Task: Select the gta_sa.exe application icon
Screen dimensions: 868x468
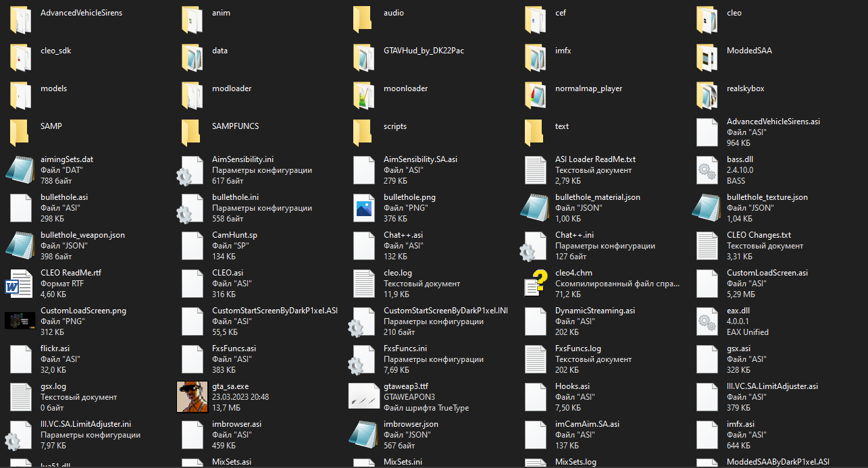Action: [x=192, y=396]
